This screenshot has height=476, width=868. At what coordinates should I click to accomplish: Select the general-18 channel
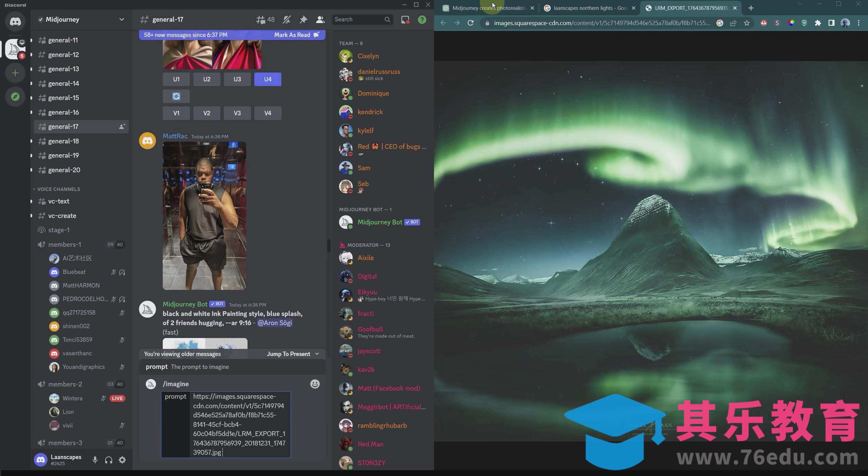point(63,141)
